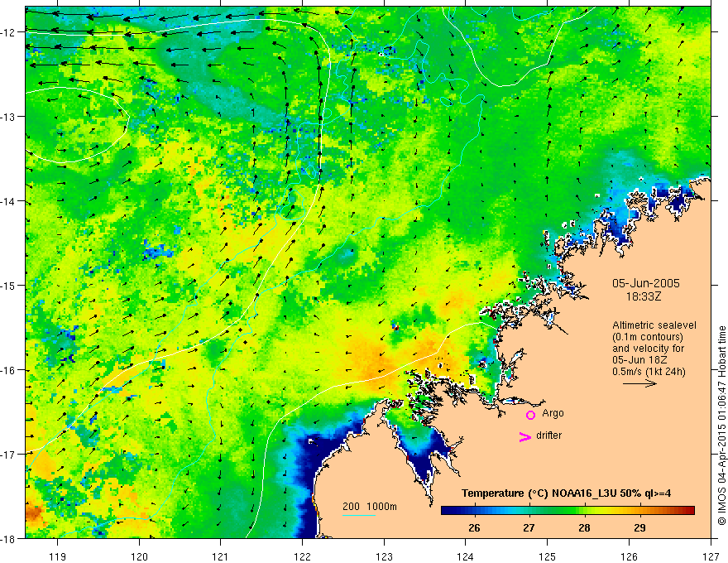The width and height of the screenshot is (728, 563).
Task: Click the 'Temperature (°C) NOAA16_L3U 50% ql>=4' title
Action: point(566,493)
